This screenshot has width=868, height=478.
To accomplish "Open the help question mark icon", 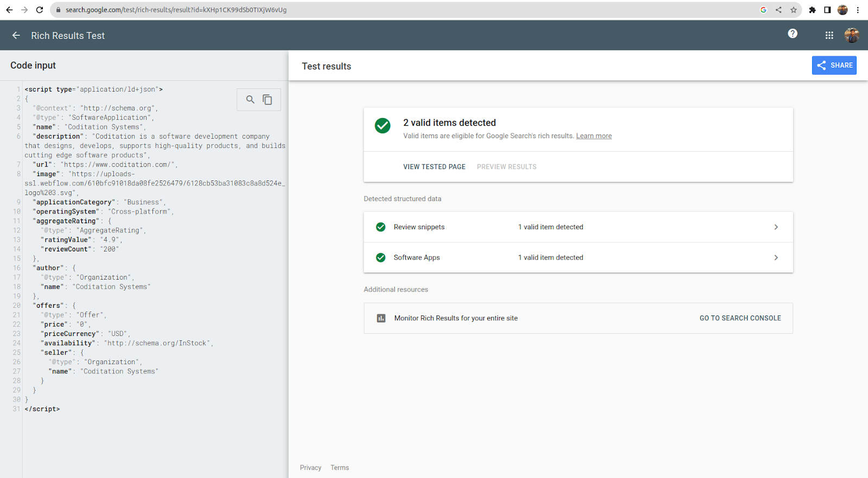I will (x=793, y=34).
